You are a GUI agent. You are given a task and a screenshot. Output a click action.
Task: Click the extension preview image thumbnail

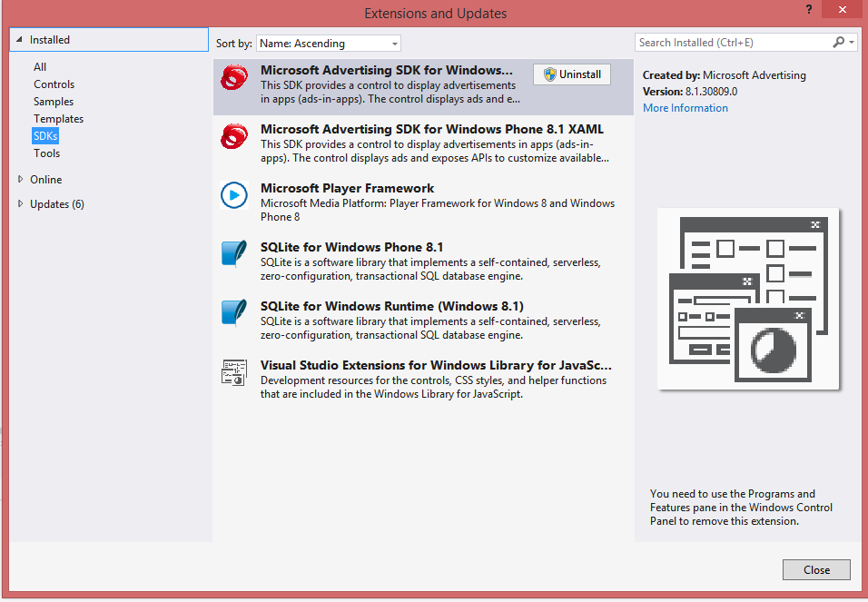(x=748, y=299)
